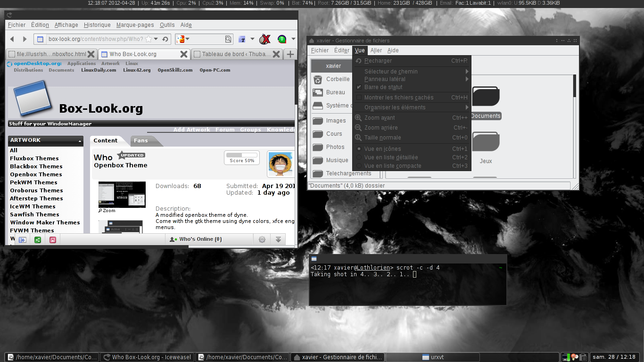
Task: Click the network monitor tray icon
Action: click(566, 357)
